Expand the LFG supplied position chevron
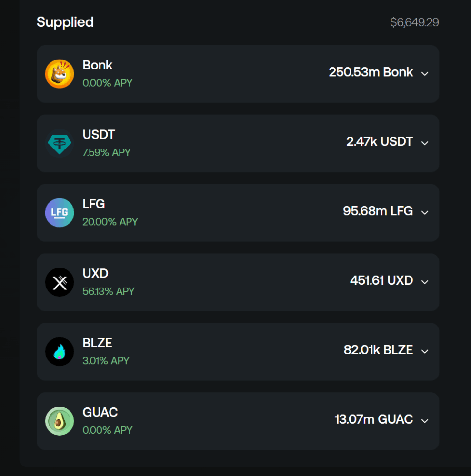The height and width of the screenshot is (476, 471). (x=425, y=213)
